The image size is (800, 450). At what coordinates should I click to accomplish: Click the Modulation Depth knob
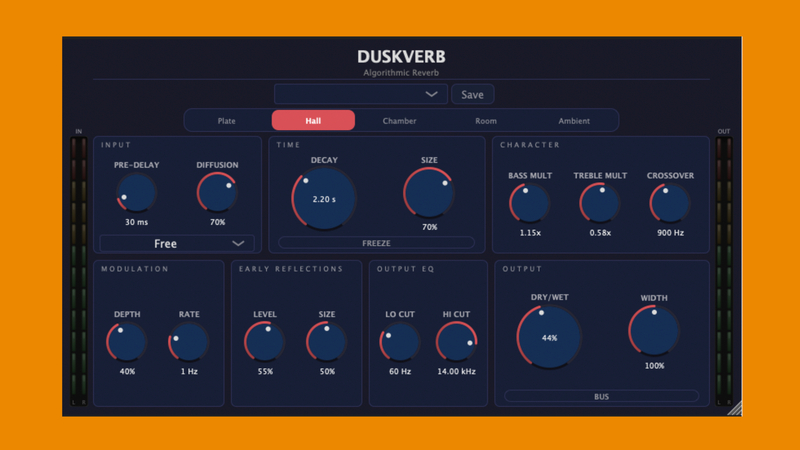click(x=127, y=343)
